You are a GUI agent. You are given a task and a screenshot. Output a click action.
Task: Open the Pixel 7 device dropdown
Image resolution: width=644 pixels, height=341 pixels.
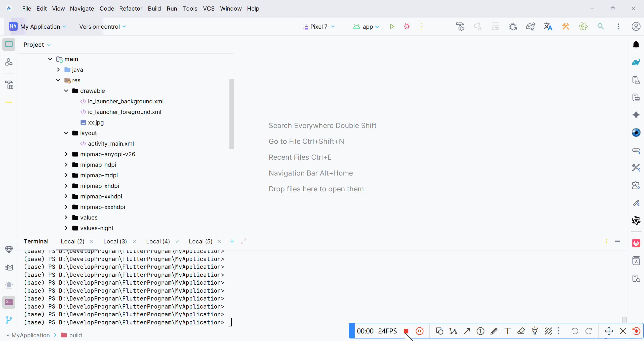(318, 26)
